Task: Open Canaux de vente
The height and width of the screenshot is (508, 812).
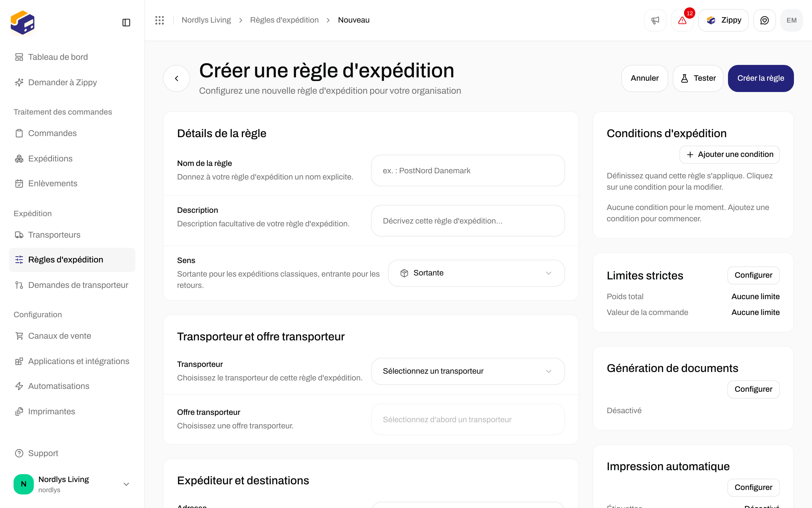Action: 72,336
